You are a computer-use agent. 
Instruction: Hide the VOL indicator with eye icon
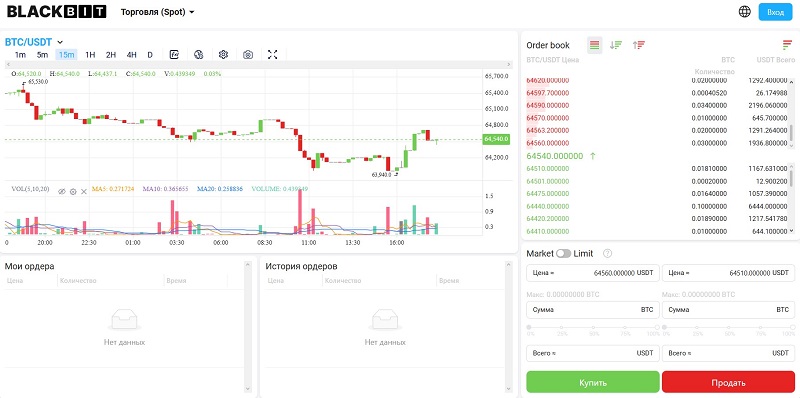coord(62,191)
